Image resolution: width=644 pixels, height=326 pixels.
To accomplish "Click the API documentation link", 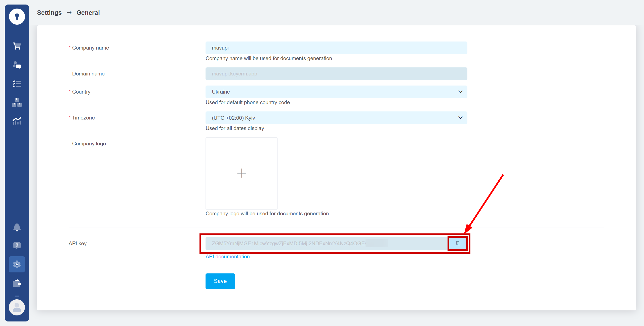I will (x=228, y=256).
